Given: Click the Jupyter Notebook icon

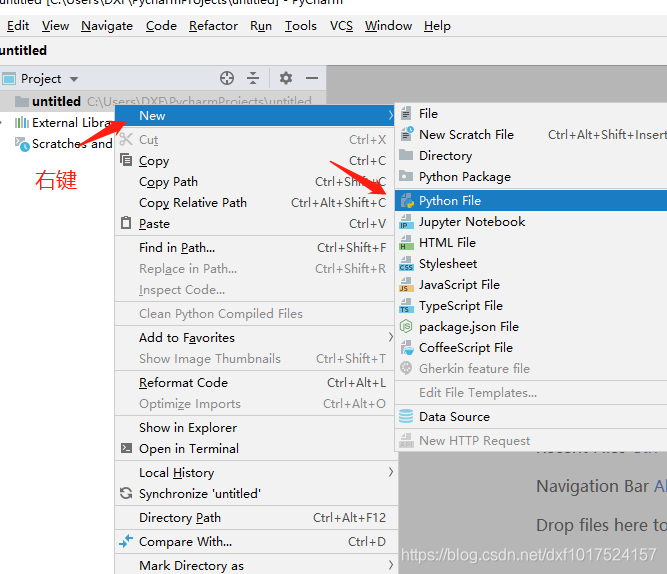Looking at the screenshot, I should click(x=406, y=221).
